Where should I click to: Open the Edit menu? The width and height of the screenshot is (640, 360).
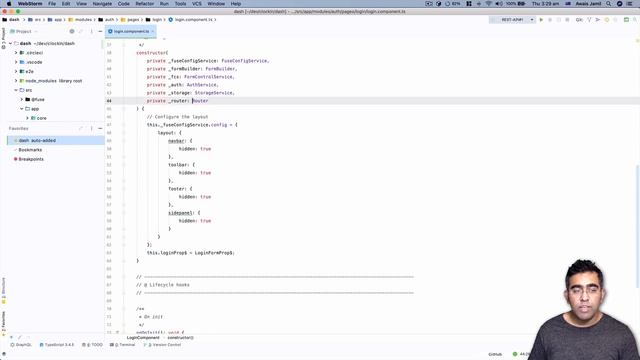pos(66,4)
